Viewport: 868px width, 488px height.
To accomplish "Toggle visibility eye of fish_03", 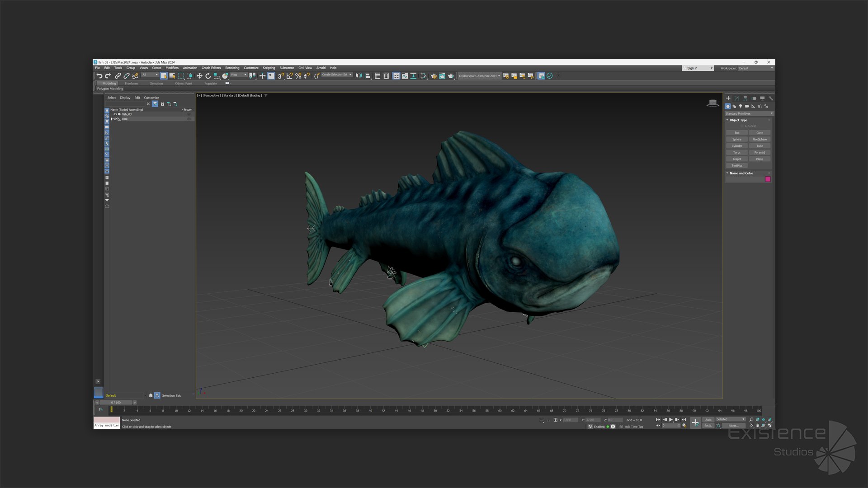I will pos(115,114).
